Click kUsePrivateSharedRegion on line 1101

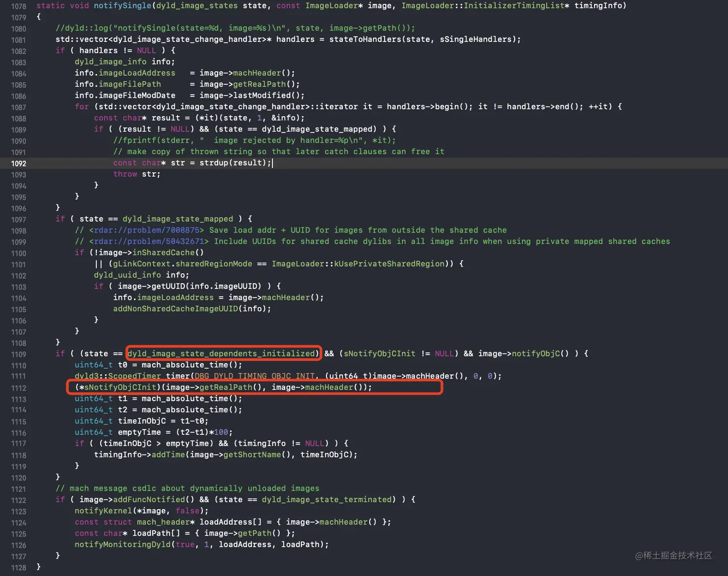click(x=389, y=264)
